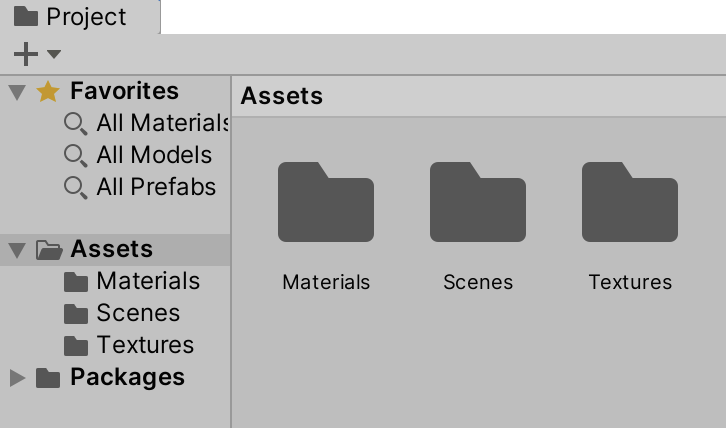
Task: Select Textures folder in the sidebar tree
Action: pyautogui.click(x=145, y=345)
